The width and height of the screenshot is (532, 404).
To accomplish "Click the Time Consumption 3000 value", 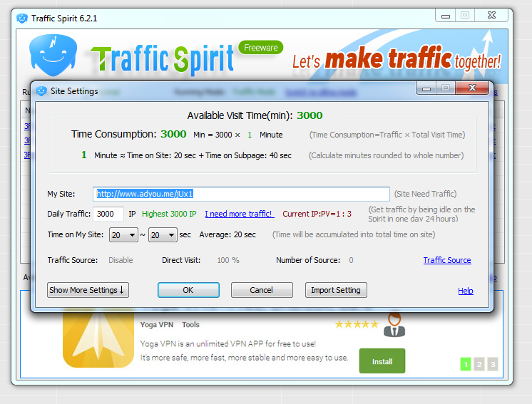I will coord(173,134).
